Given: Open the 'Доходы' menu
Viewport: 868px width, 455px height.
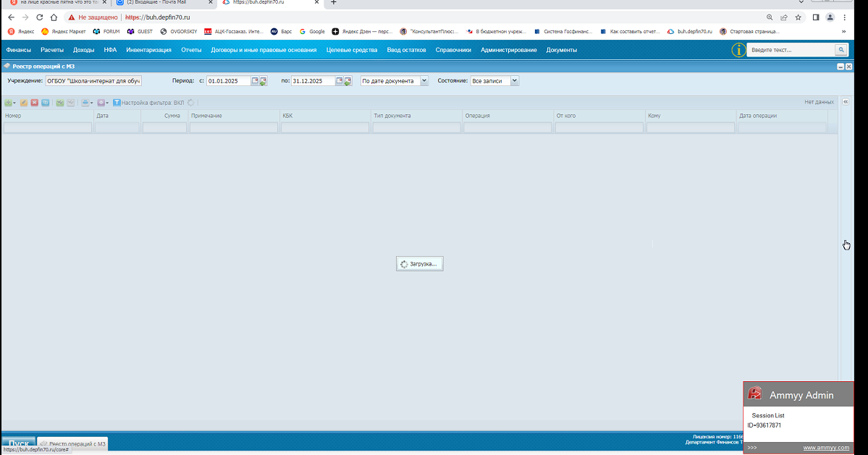Looking at the screenshot, I should pos(83,50).
